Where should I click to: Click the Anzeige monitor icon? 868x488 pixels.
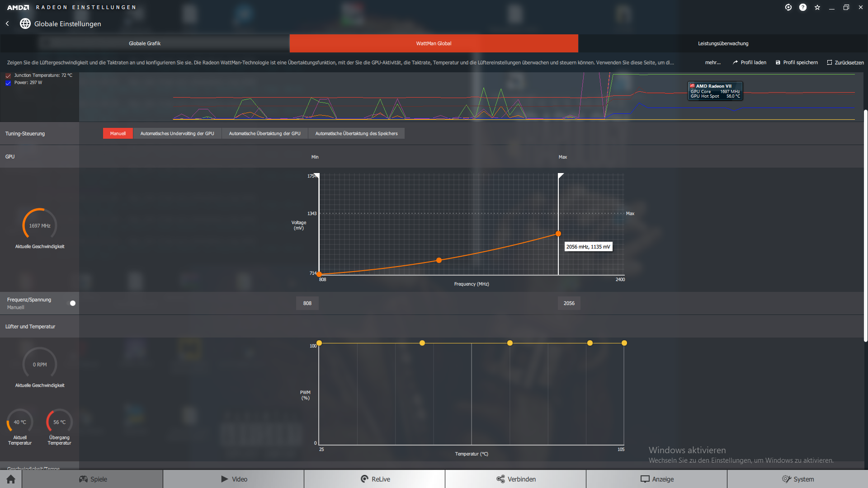(x=644, y=479)
